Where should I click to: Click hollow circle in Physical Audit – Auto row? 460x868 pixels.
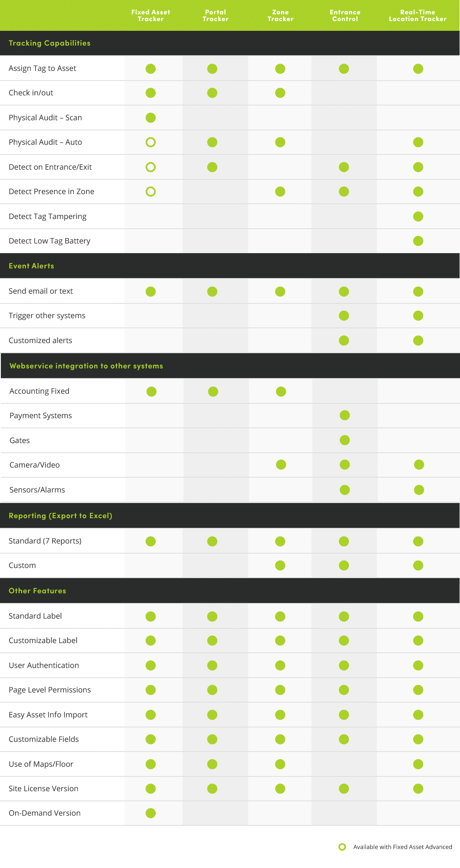(151, 142)
